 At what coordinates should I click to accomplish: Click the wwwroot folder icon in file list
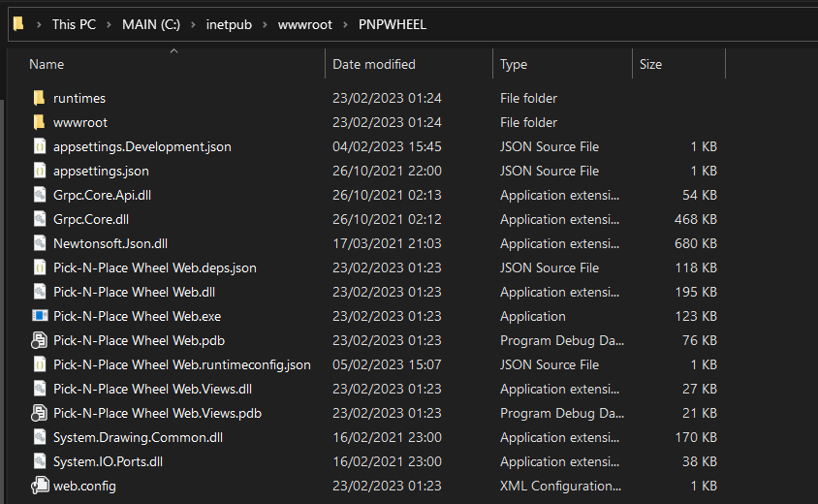(x=39, y=122)
